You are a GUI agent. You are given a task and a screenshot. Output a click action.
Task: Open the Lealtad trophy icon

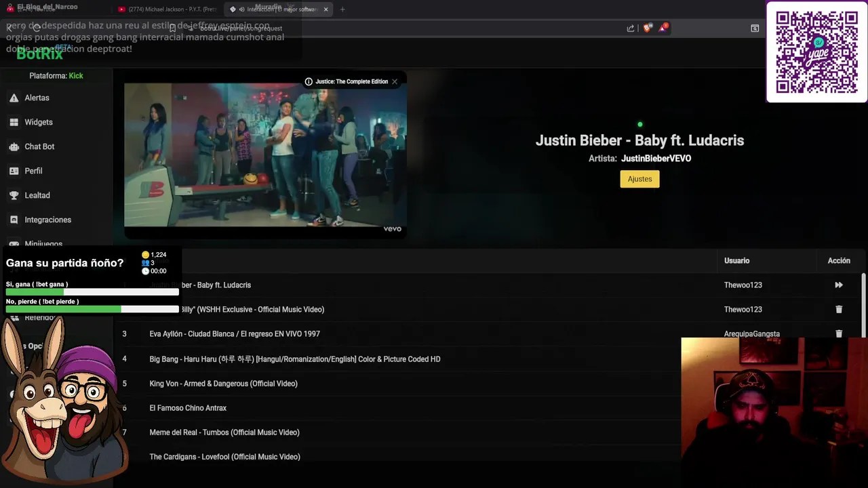14,196
